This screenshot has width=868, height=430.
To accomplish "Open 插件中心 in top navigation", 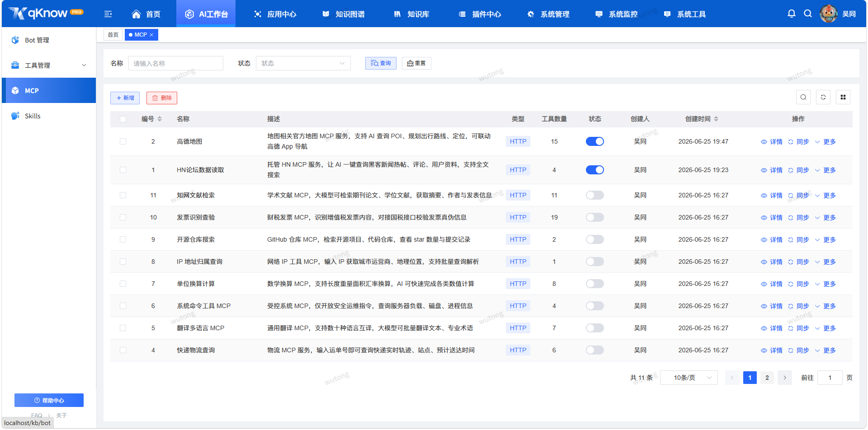I will (480, 14).
